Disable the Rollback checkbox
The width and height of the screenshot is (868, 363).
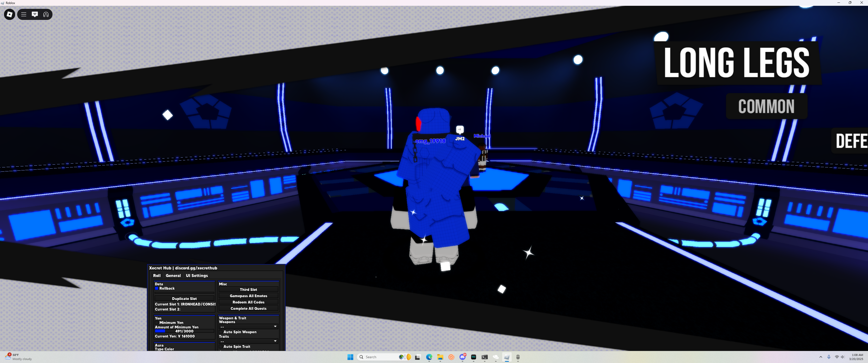[x=157, y=289]
